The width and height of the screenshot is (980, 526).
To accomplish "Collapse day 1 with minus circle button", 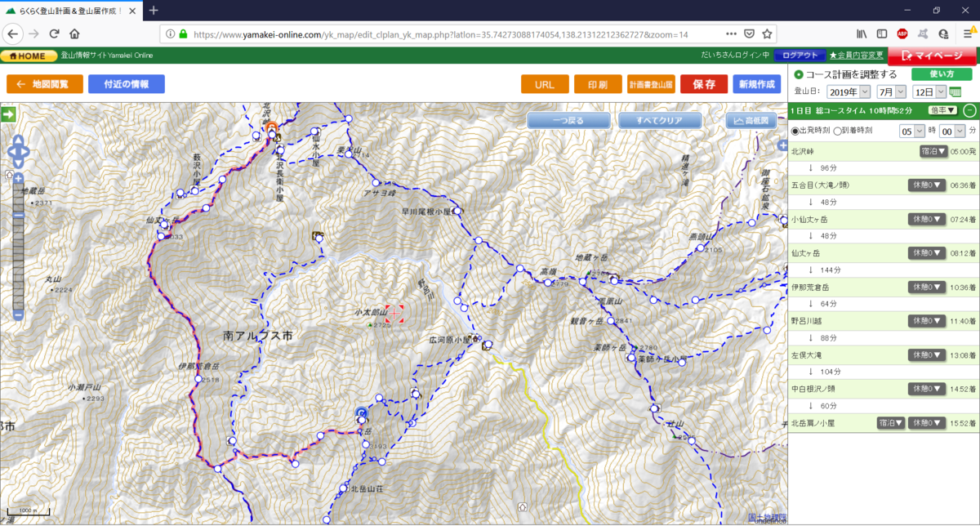I will coord(969,110).
